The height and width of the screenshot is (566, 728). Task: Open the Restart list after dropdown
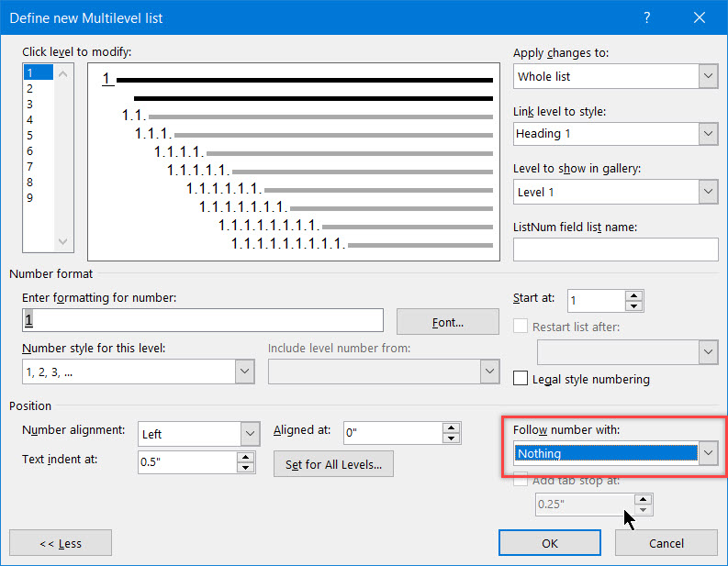708,352
